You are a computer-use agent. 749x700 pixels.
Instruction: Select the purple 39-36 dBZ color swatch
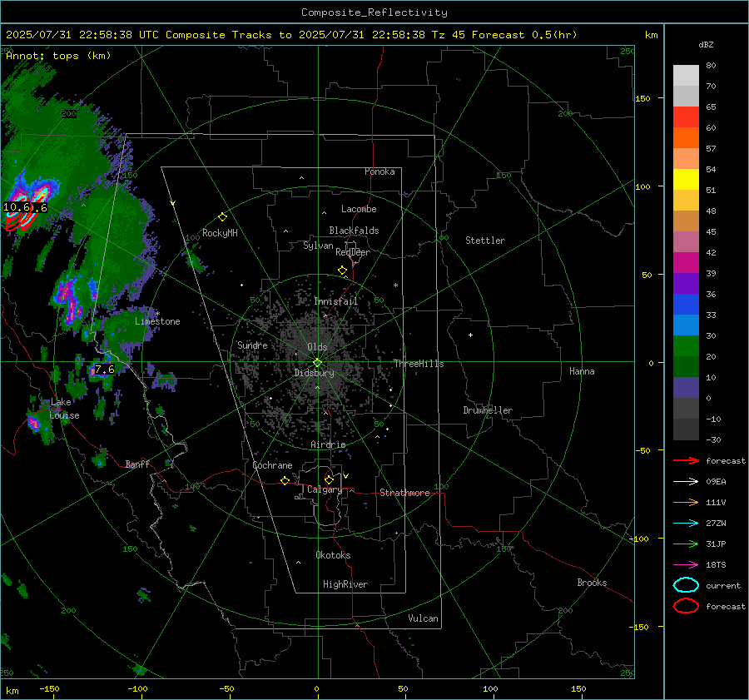(x=686, y=284)
